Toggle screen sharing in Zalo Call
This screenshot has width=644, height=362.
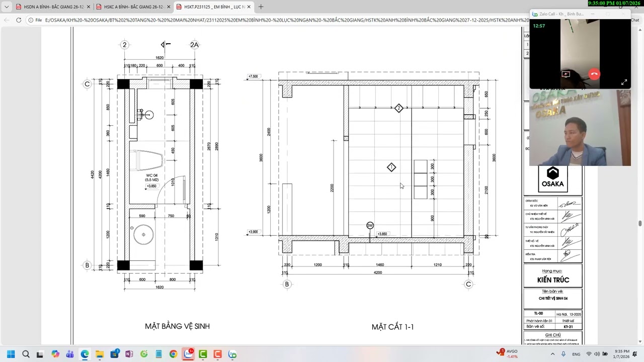(x=566, y=74)
